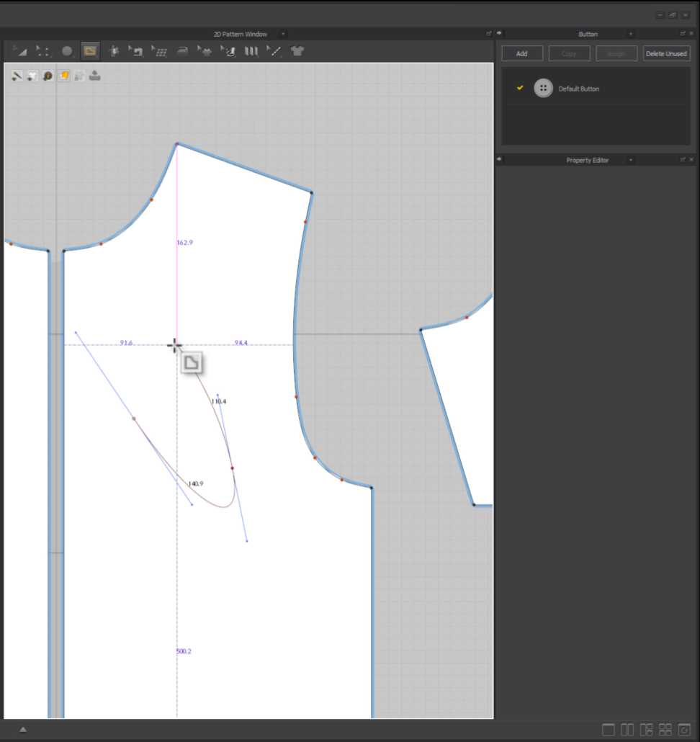Select the Default Button thumbnail in the list
The image size is (700, 742).
pos(544,88)
